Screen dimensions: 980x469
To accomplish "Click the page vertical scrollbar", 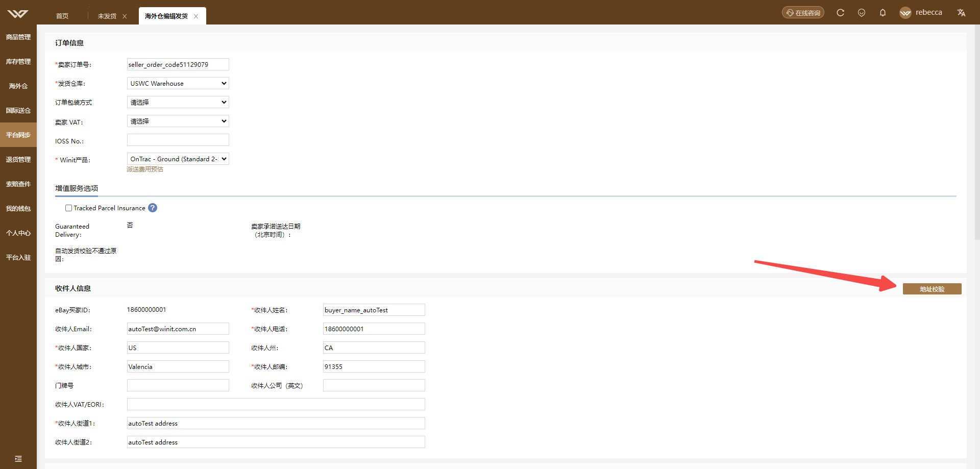I will coord(977,133).
